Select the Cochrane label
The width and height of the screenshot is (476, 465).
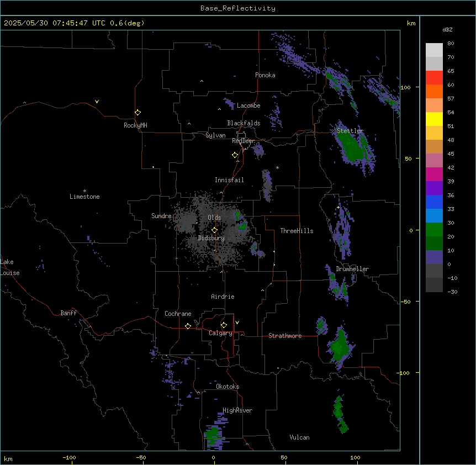coord(178,314)
